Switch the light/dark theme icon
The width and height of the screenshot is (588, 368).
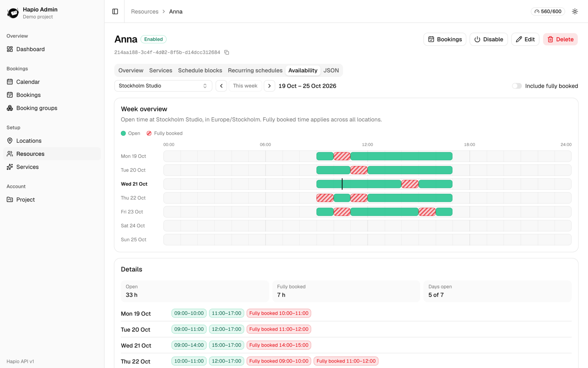575,12
